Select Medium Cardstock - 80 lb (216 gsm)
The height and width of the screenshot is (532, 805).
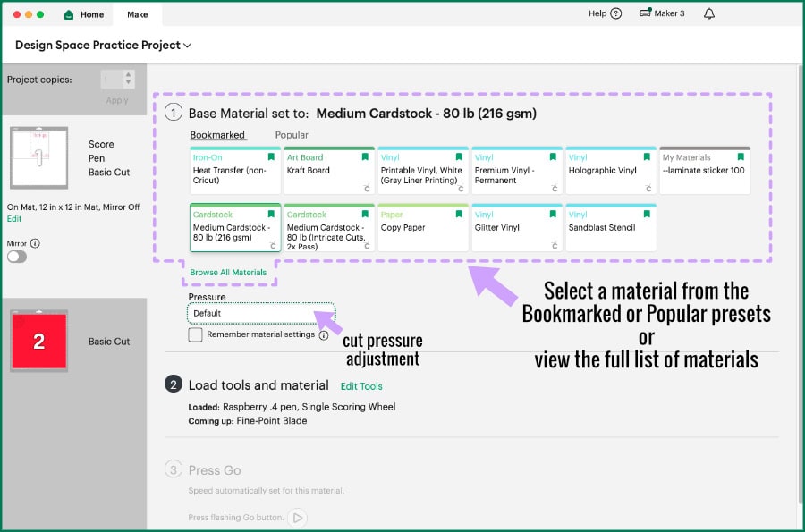tap(235, 228)
